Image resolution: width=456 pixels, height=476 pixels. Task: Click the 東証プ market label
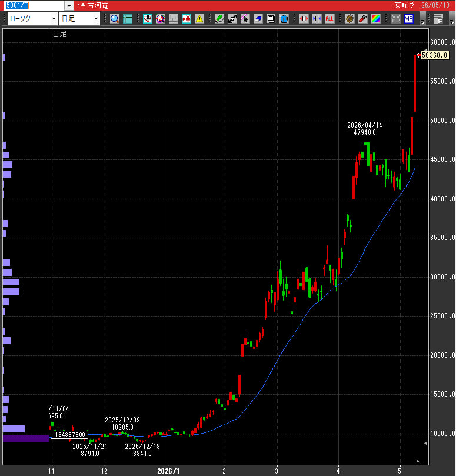coord(404,5)
